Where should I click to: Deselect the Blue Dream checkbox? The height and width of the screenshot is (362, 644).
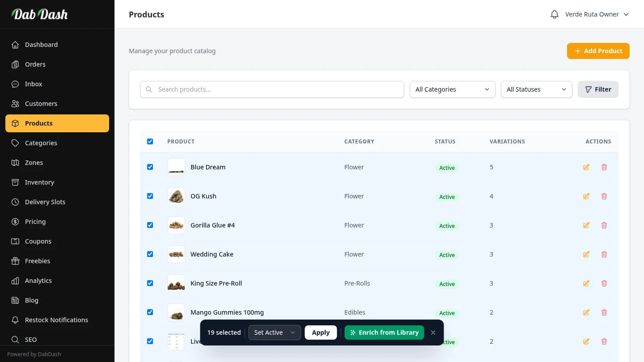[x=150, y=167]
